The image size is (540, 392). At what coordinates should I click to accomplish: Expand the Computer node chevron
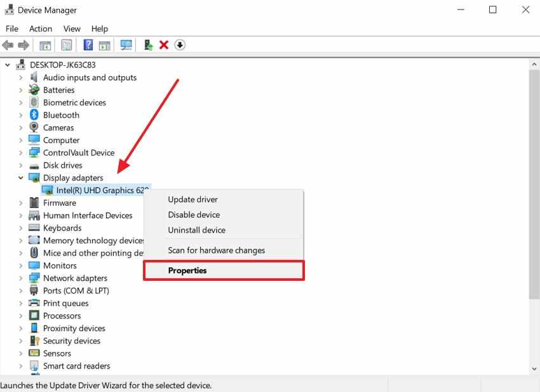21,140
